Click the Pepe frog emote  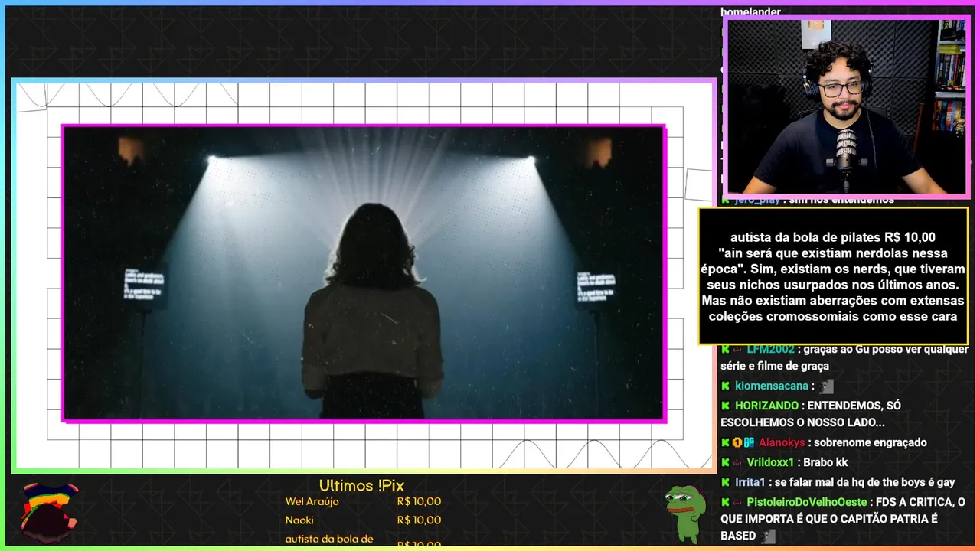click(x=684, y=513)
